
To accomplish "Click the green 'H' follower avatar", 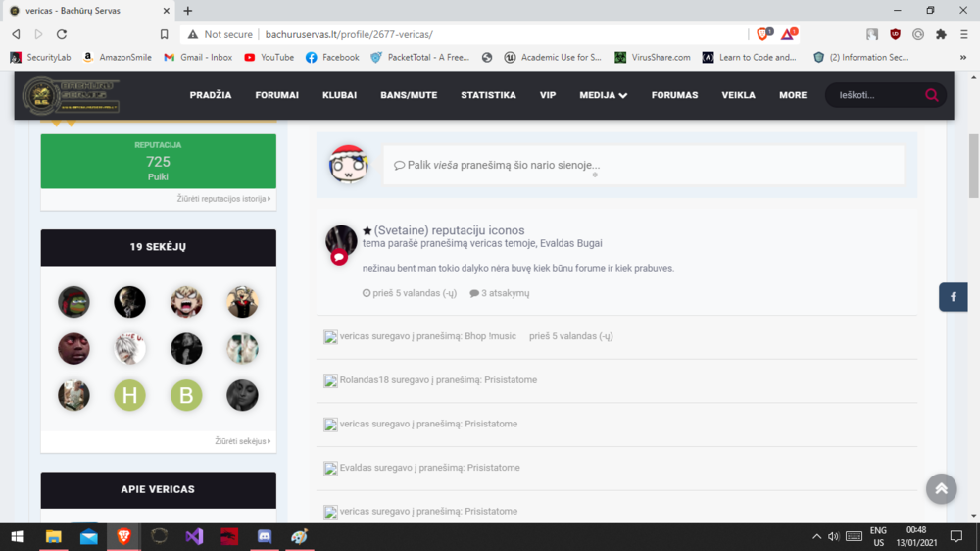I will tap(129, 395).
